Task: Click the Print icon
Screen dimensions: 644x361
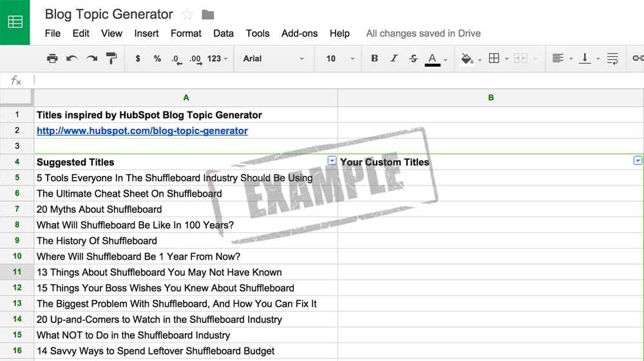Action: pos(52,59)
